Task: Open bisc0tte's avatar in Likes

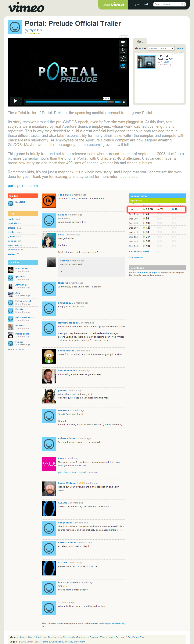Action: tap(10, 327)
